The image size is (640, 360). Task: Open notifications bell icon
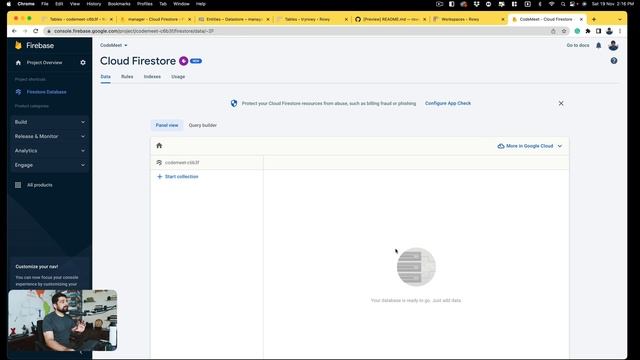pyautogui.click(x=598, y=45)
